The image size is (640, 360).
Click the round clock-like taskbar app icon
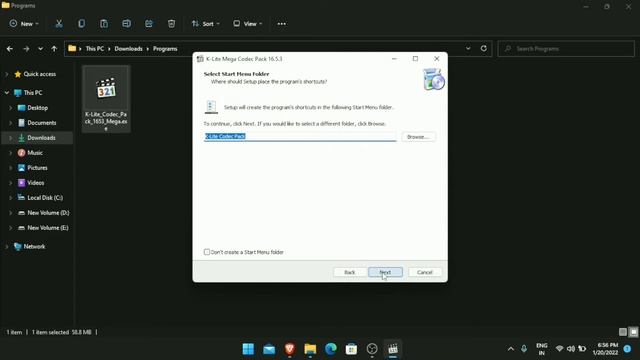tap(372, 349)
